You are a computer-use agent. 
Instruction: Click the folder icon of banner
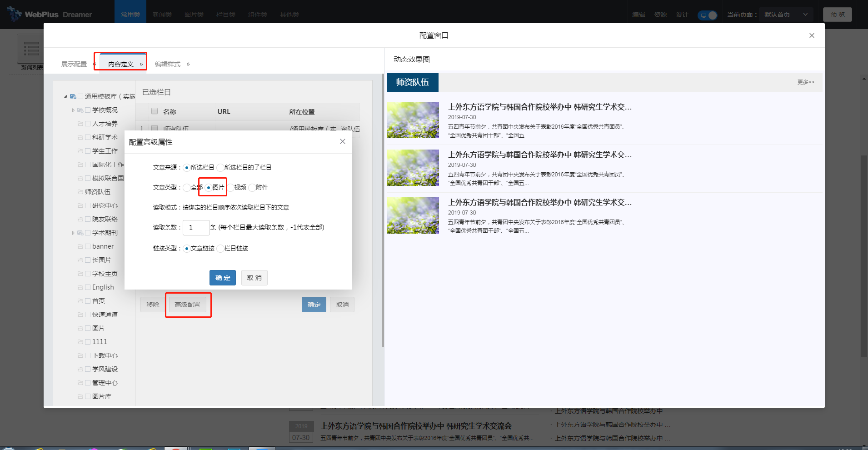tap(80, 246)
